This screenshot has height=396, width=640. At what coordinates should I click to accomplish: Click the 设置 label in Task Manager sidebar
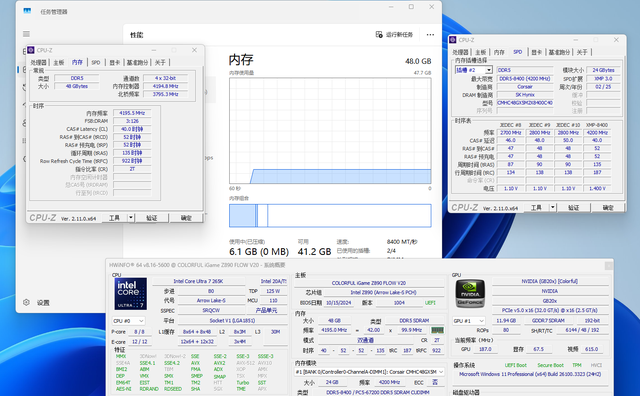[x=43, y=303]
